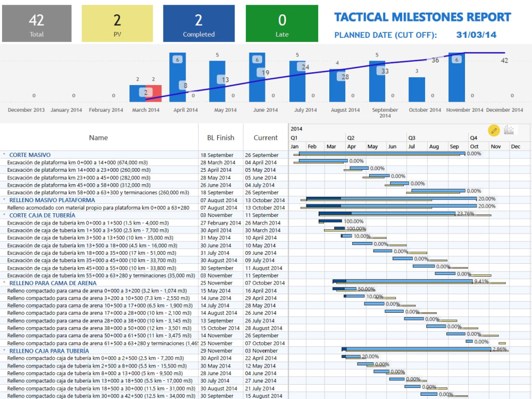
Task: Click the 50.00% Gantt progress label
Action: point(367,289)
